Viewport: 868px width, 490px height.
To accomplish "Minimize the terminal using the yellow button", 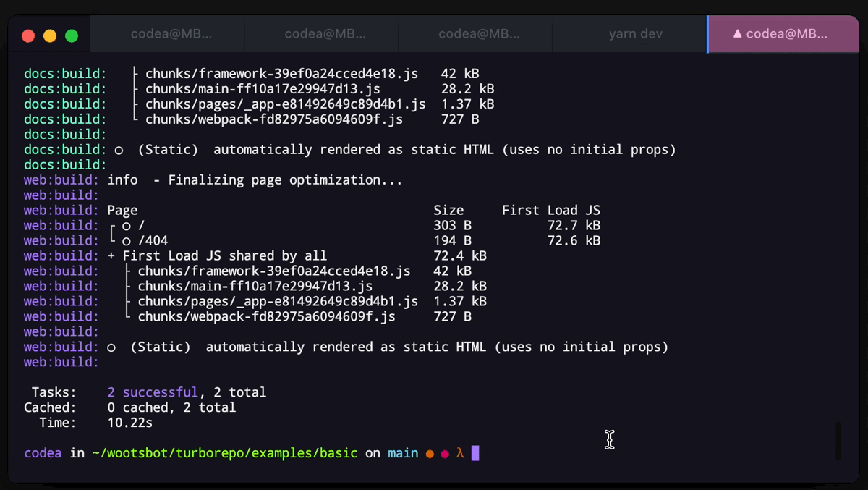I will coord(50,35).
